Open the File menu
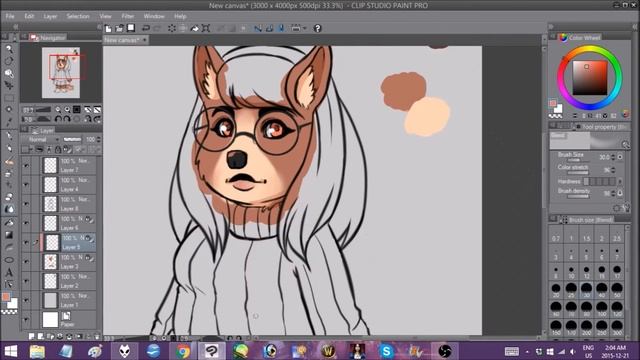Screen dimensions: 640x360 coord(10,16)
